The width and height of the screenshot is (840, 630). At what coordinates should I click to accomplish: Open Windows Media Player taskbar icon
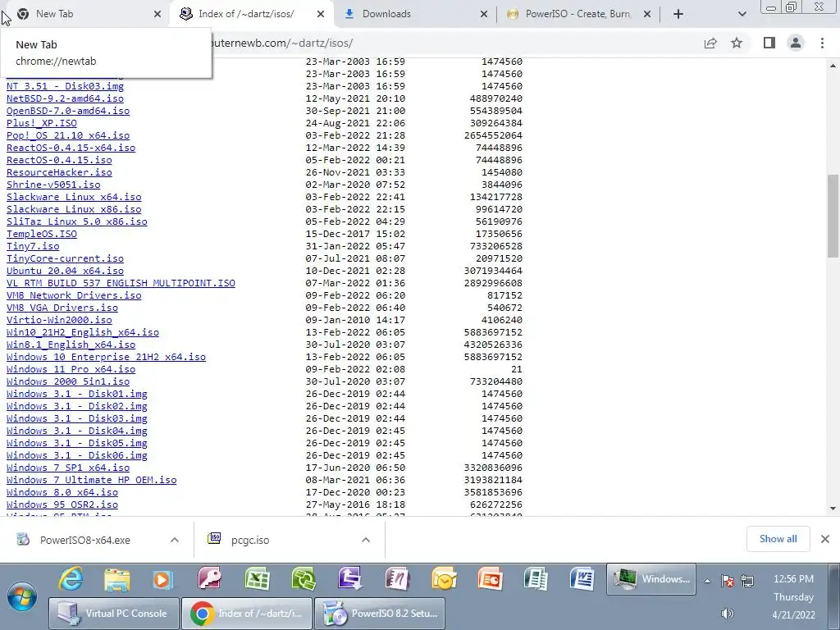163,579
